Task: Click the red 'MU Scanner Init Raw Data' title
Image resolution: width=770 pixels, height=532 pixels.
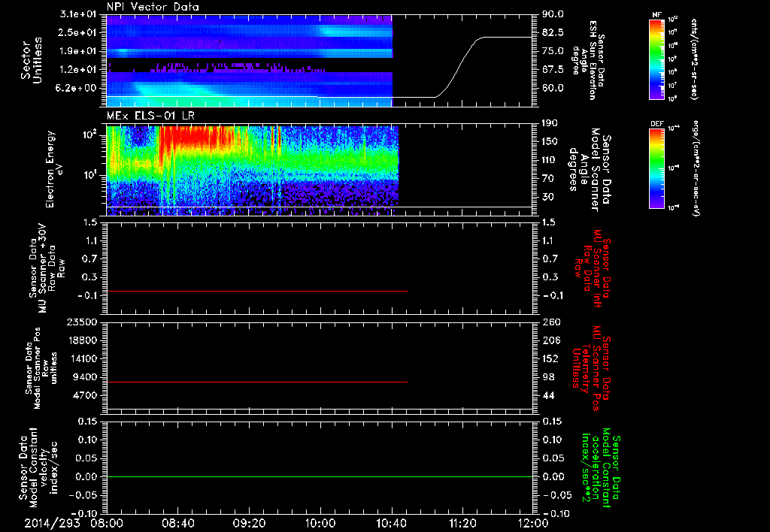Action: (x=593, y=268)
